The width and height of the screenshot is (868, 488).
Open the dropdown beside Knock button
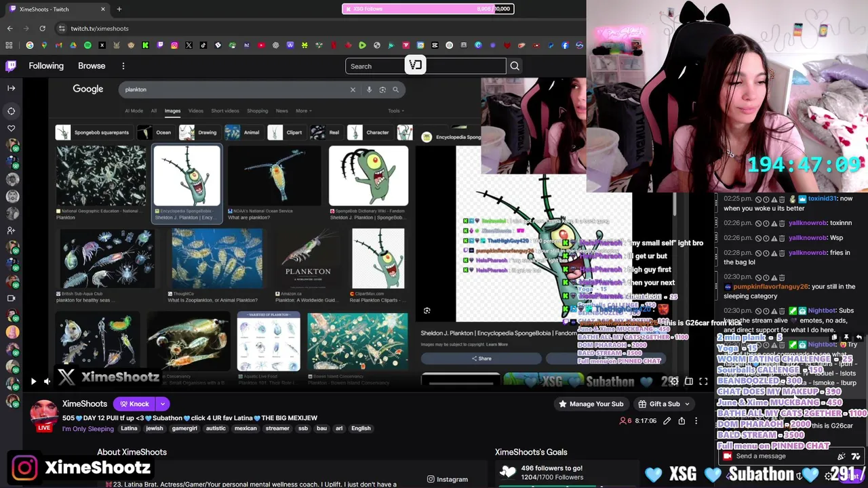(x=163, y=404)
